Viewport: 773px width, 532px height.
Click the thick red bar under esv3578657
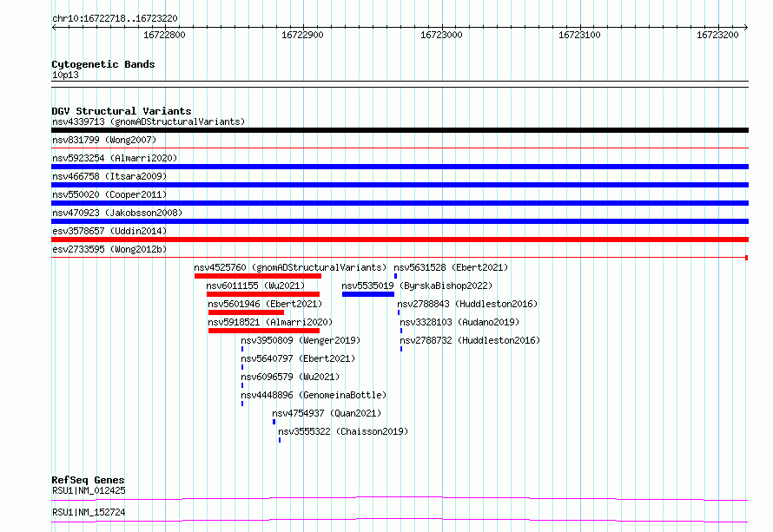click(x=400, y=240)
